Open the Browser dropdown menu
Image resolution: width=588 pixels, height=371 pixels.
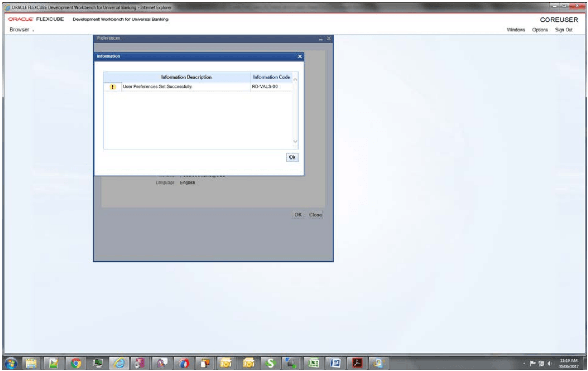21,29
